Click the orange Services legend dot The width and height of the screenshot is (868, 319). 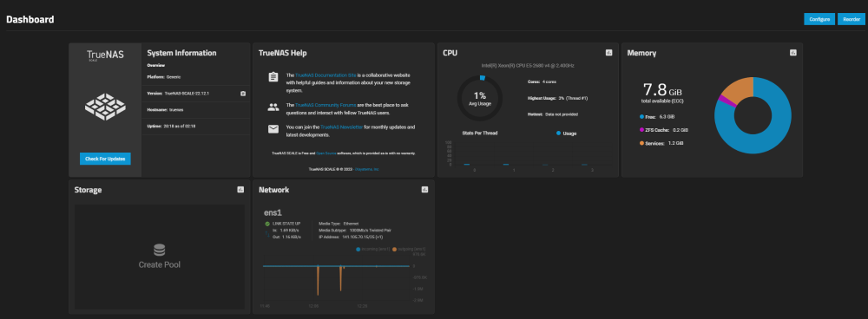click(x=641, y=143)
